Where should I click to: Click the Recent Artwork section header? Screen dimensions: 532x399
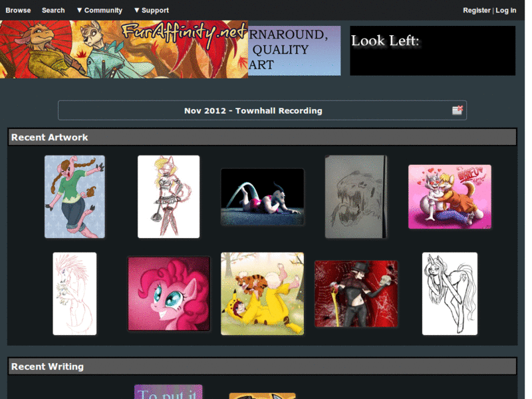point(262,137)
